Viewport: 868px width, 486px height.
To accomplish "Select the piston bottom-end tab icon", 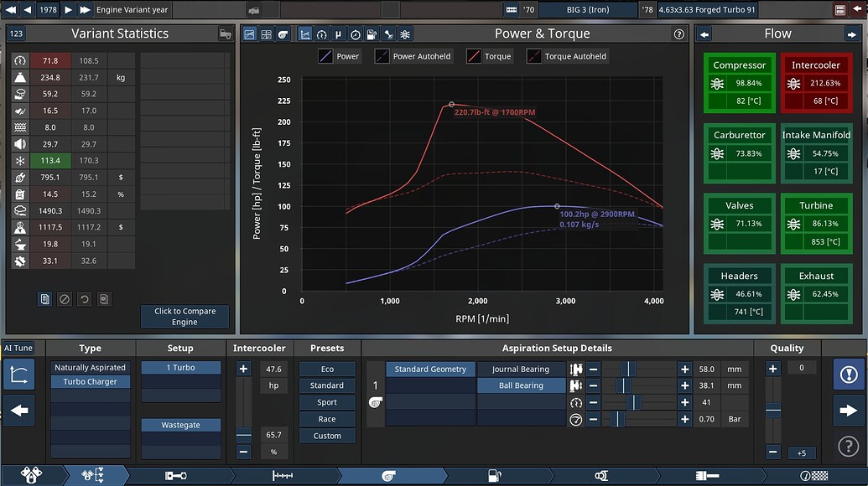I will click(176, 474).
